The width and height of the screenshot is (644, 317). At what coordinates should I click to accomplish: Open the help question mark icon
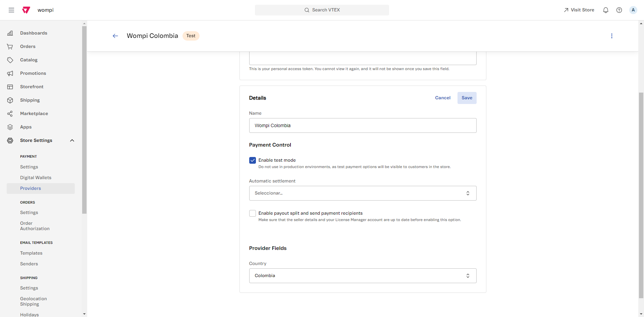coord(619,10)
